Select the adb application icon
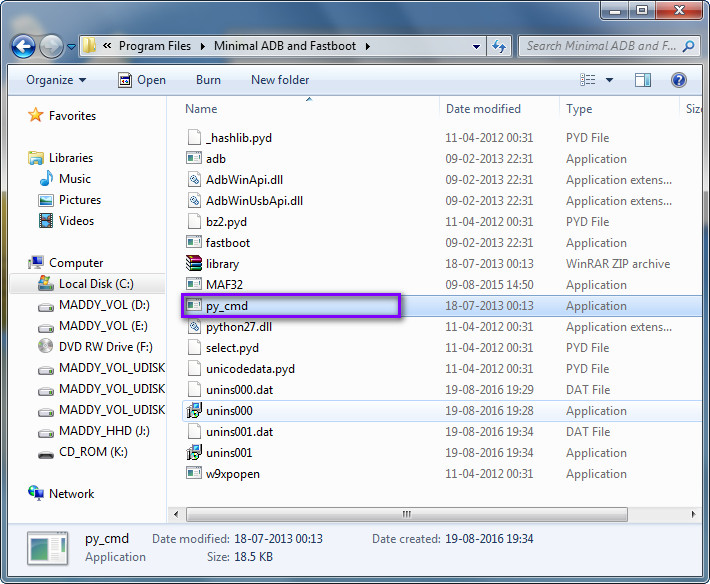Viewport: 710px width, 584px height. tap(194, 158)
